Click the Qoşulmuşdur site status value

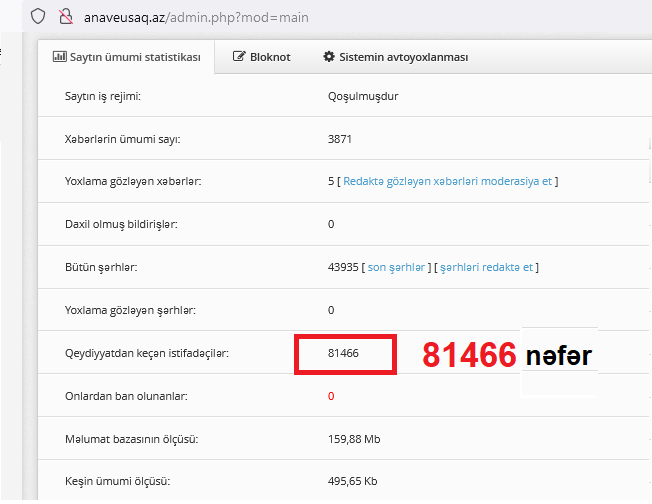click(356, 97)
